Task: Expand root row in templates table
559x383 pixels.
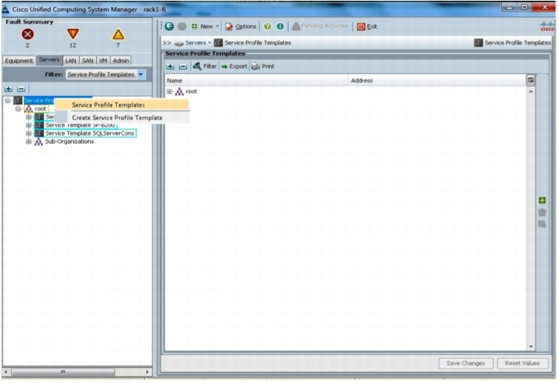Action: tap(170, 92)
